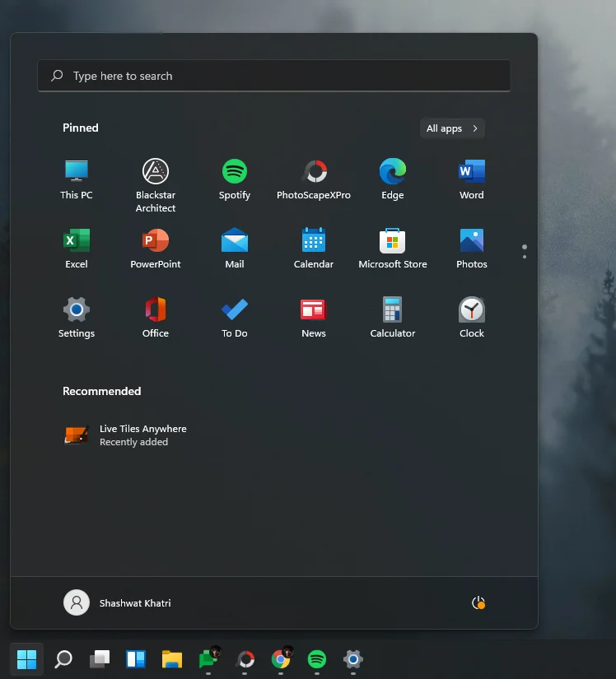Screen dimensions: 616x679
Task: Click the Type here to search field
Action: click(273, 76)
